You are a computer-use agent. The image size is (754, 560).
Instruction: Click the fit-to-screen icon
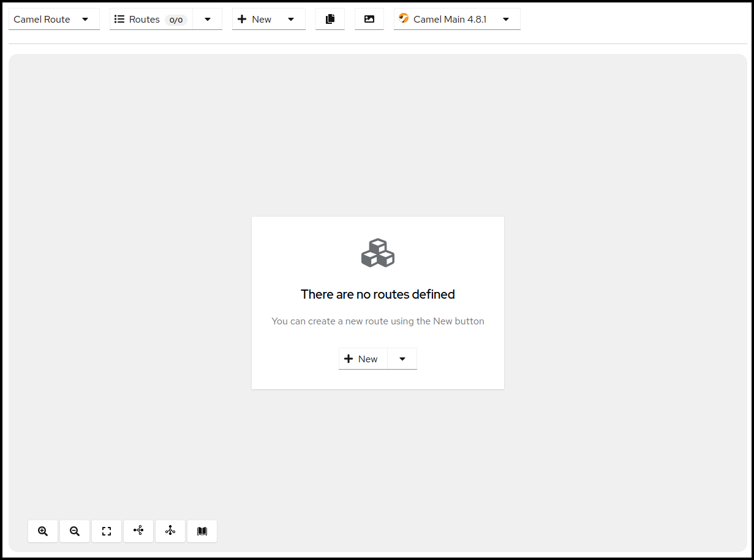pyautogui.click(x=107, y=531)
